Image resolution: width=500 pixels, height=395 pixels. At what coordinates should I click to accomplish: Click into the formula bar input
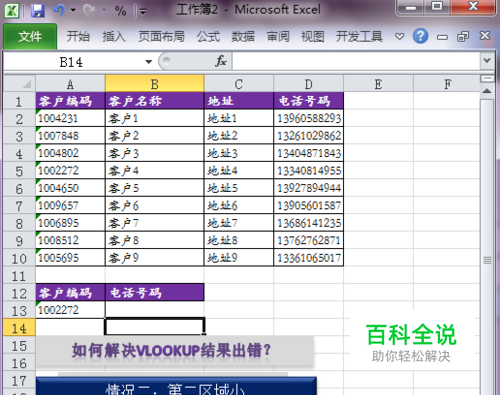pos(356,61)
